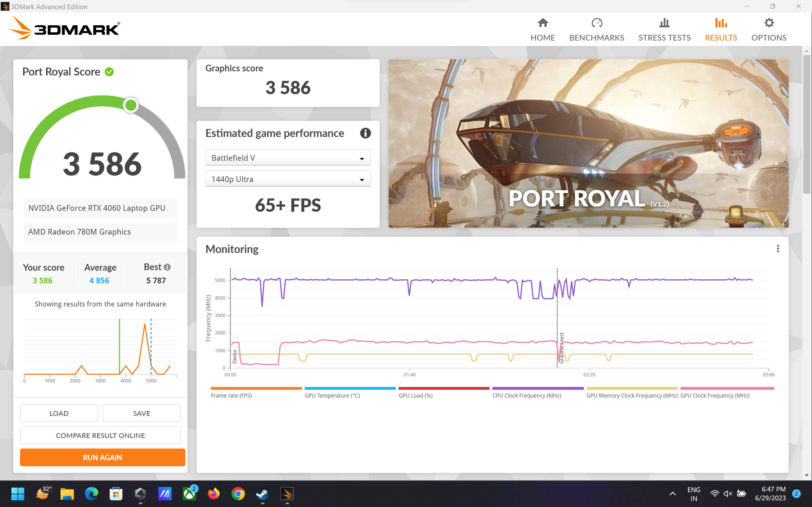Click Compare Result Online
Viewport: 812px width, 507px height.
[x=100, y=435]
